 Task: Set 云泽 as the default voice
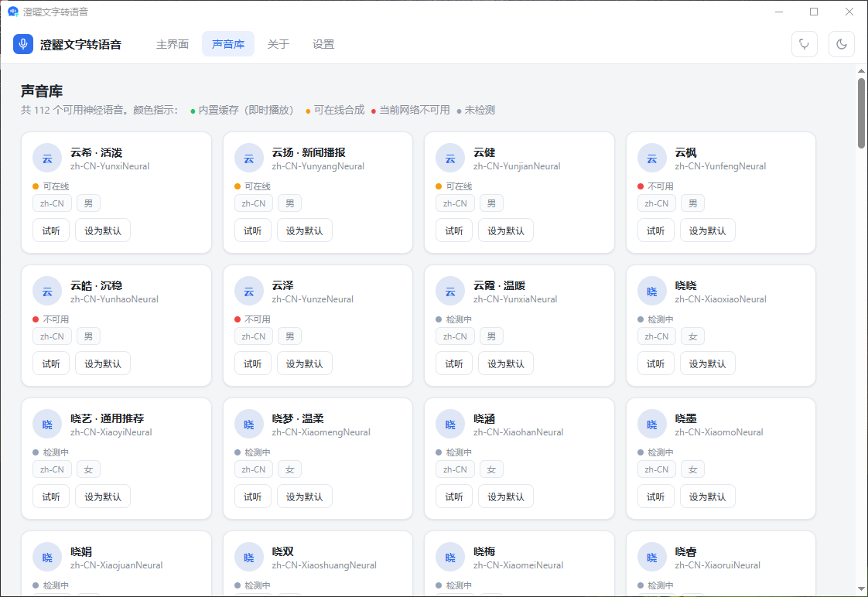[305, 363]
